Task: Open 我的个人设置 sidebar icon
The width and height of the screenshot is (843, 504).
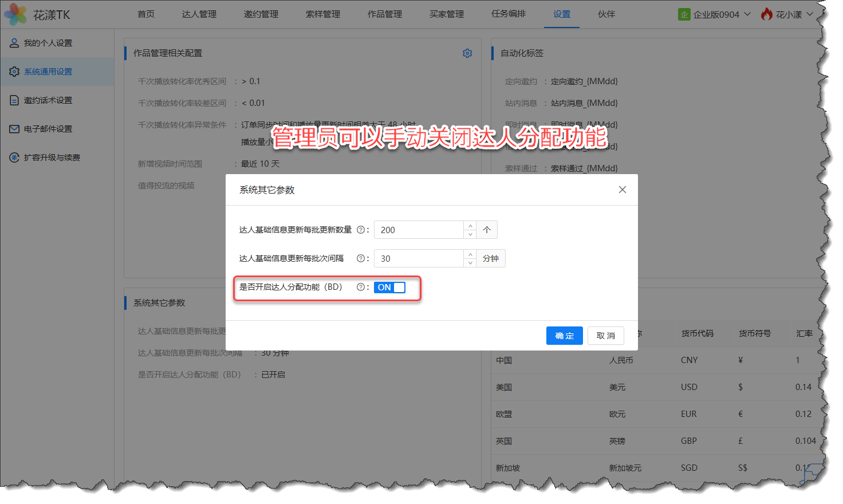Action: click(x=14, y=43)
